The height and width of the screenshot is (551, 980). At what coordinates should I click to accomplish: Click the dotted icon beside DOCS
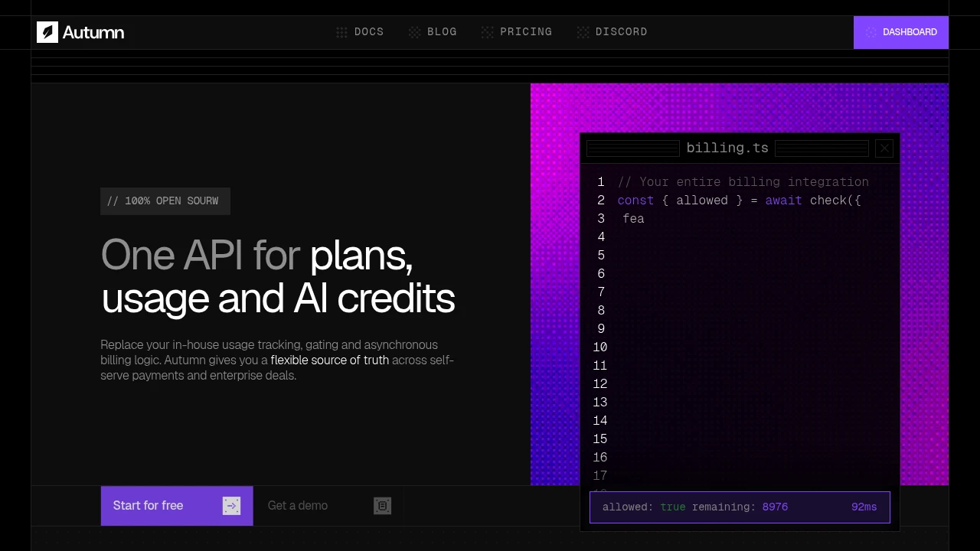(x=341, y=32)
